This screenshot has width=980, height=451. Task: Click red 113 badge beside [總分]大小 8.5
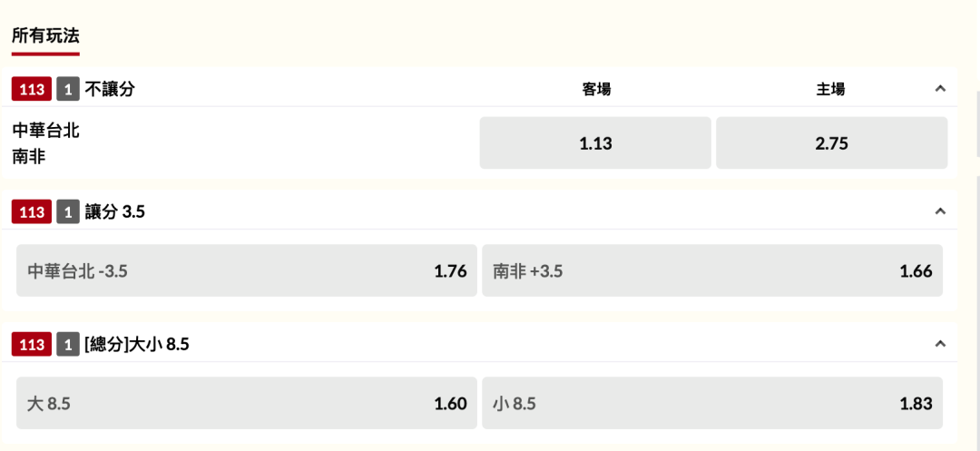pyautogui.click(x=32, y=345)
